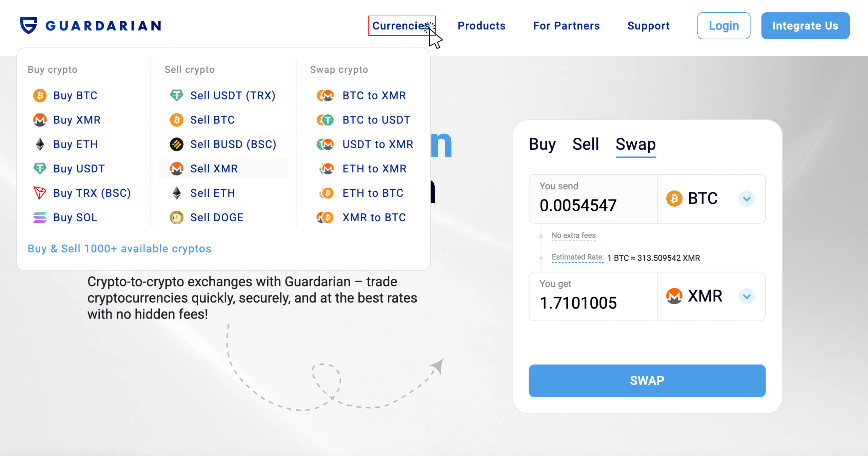Click the Guardarian shield logo

click(x=28, y=25)
